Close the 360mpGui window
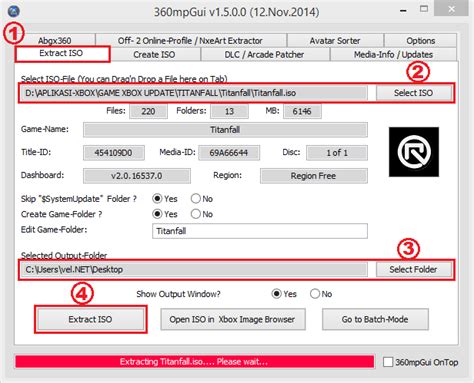474x383 pixels. point(451,9)
